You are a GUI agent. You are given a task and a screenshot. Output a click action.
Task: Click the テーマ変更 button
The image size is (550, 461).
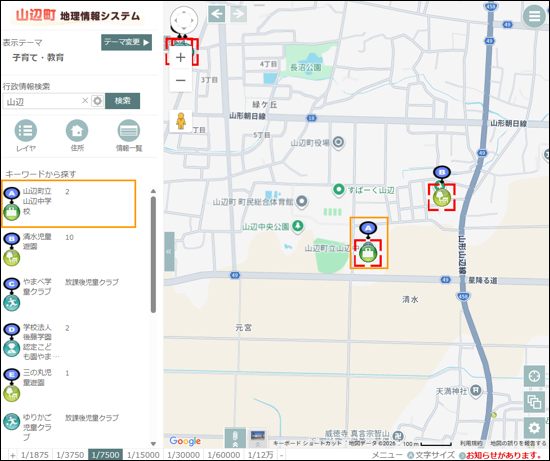(x=126, y=42)
